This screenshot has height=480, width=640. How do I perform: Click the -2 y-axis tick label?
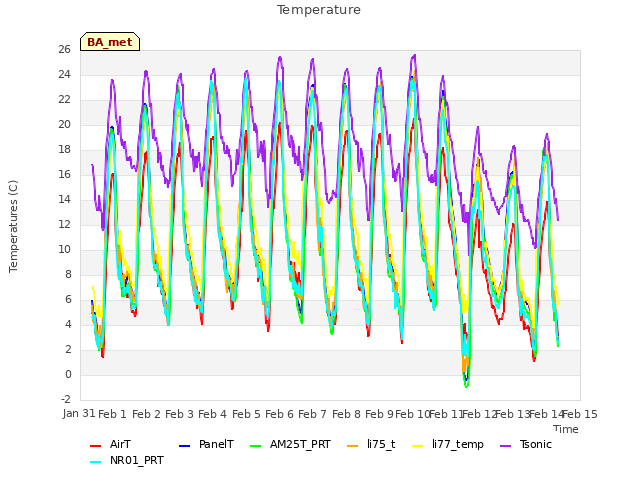tap(66, 399)
